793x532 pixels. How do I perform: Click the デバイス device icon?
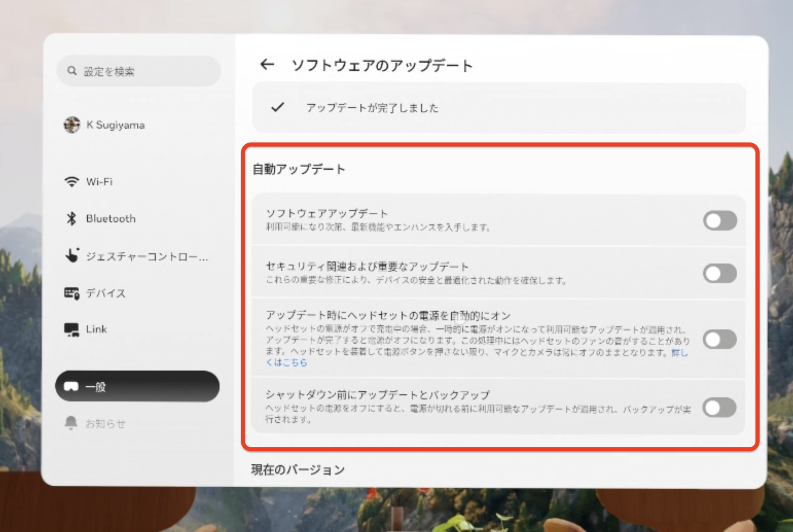(71, 293)
